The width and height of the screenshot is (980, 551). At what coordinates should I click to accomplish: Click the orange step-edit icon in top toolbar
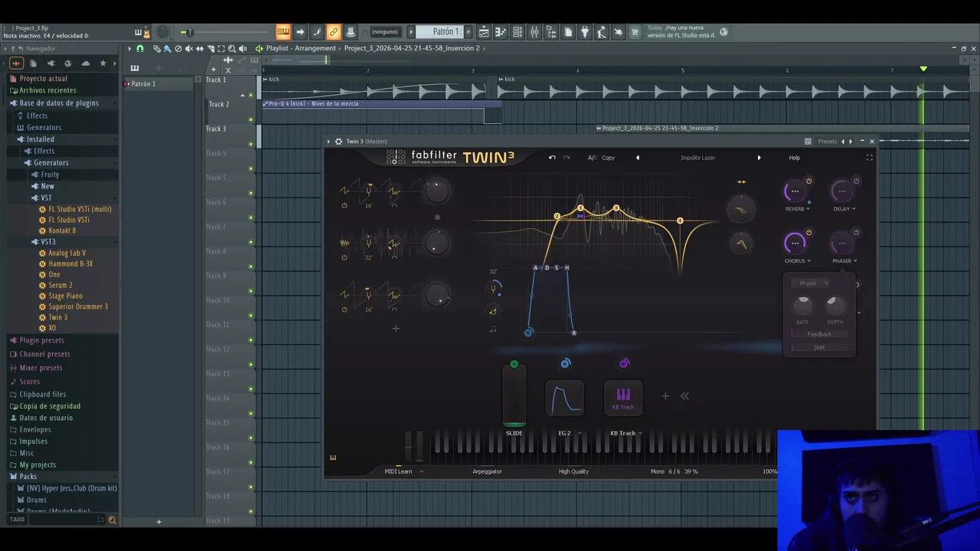click(283, 32)
